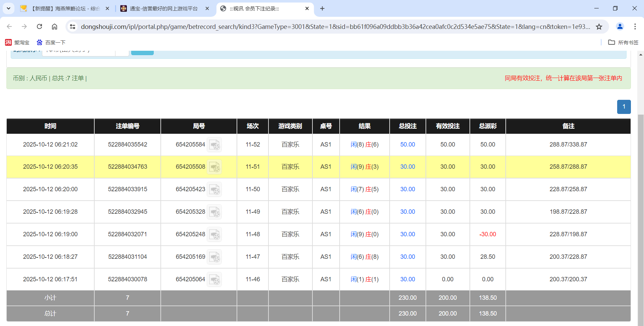Click replay icon for round 654205248
The height and width of the screenshot is (326, 644).
coord(214,234)
